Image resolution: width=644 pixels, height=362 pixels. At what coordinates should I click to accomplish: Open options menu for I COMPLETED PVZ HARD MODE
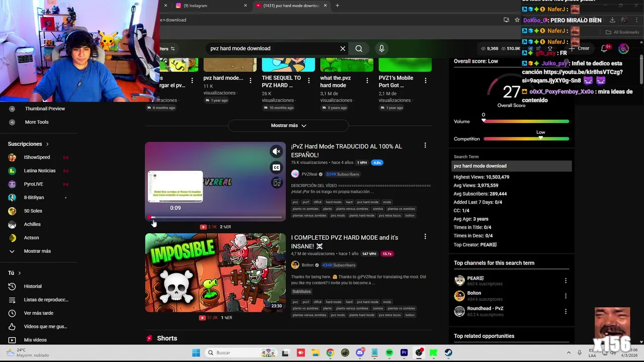pos(425,237)
